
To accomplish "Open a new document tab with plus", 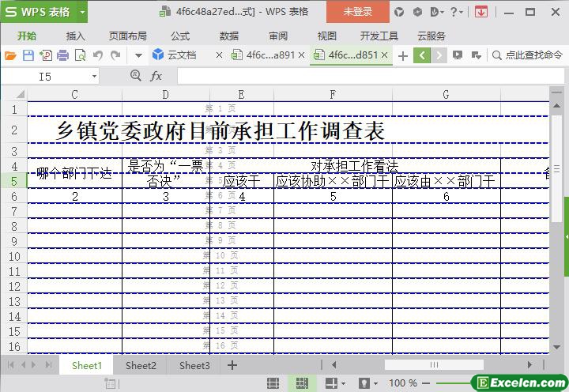I will pos(403,55).
